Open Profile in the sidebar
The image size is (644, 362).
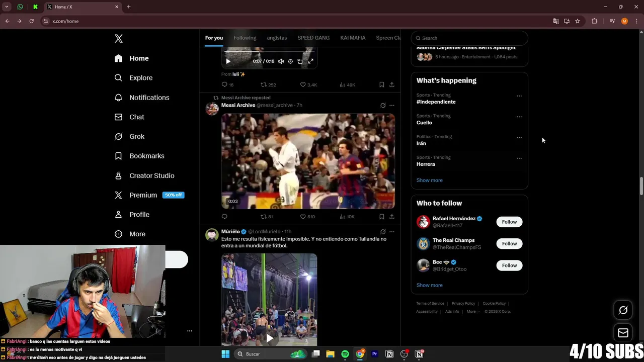tap(132, 215)
